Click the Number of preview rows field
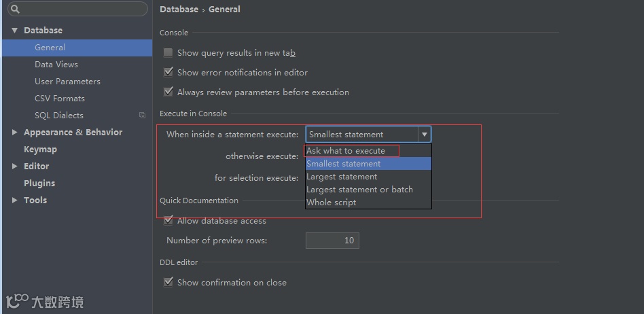644x314 pixels. click(x=332, y=241)
